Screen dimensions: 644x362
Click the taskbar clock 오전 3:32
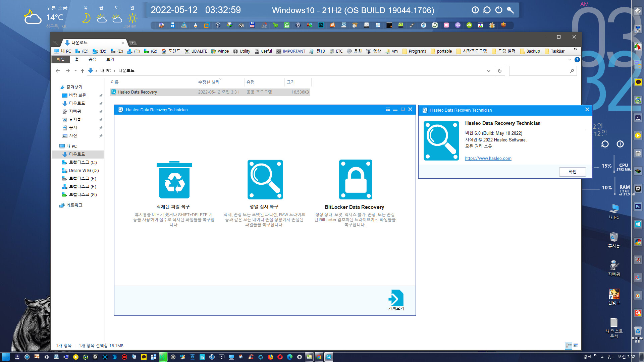coord(627,357)
